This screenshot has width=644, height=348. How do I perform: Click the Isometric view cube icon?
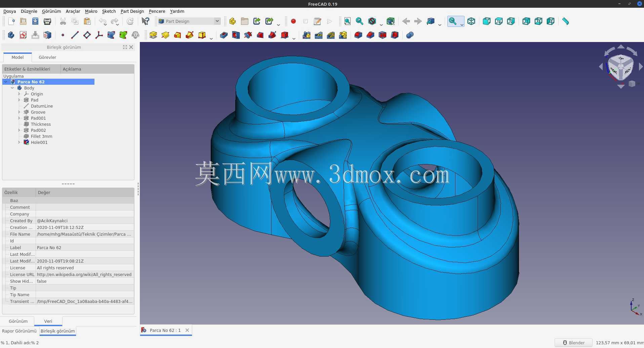coord(471,21)
